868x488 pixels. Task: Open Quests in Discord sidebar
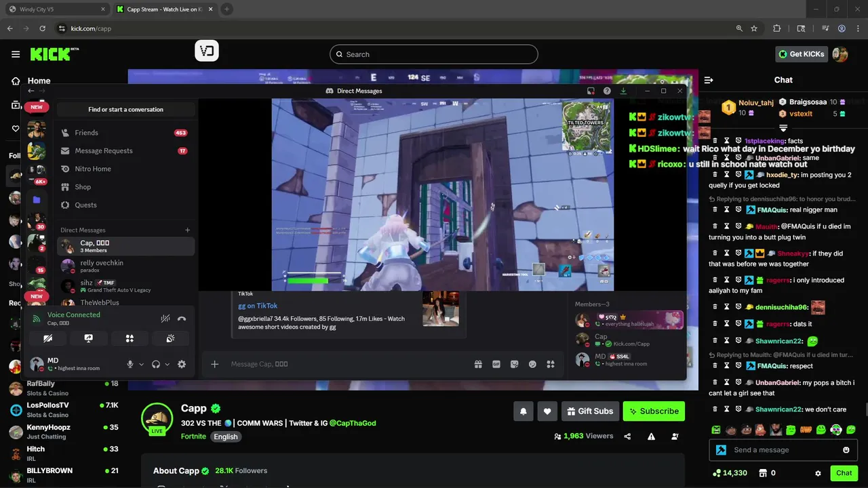[x=125, y=205]
